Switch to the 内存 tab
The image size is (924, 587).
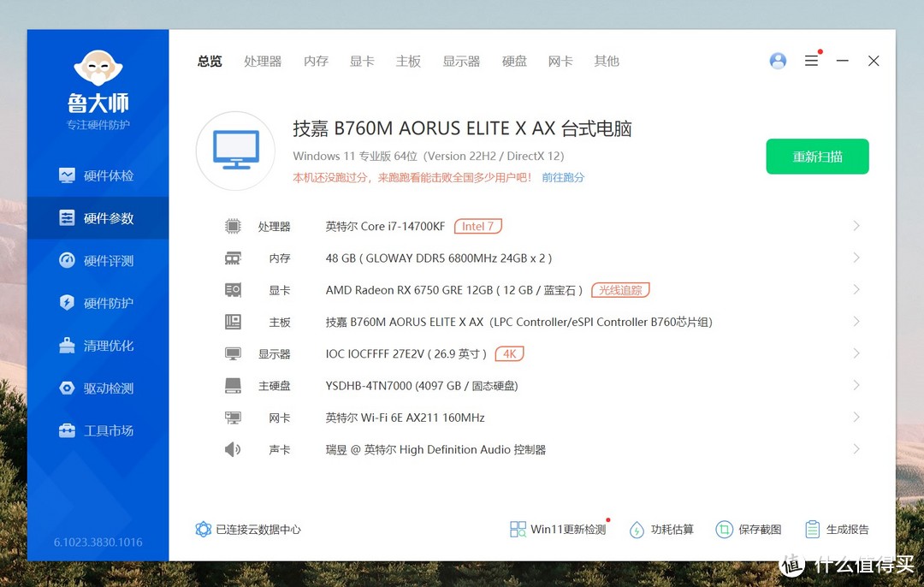click(316, 61)
